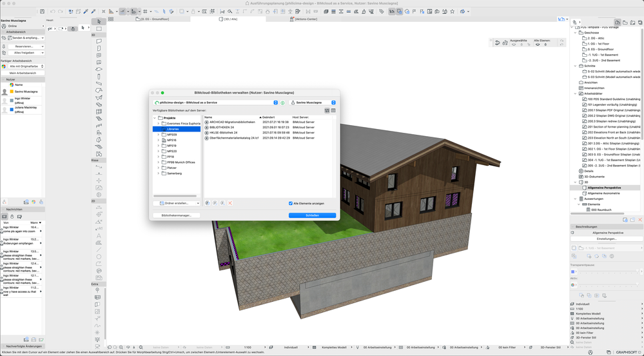Open the server selection dropdown philicima-design
The width and height of the screenshot is (644, 356).
(x=215, y=103)
